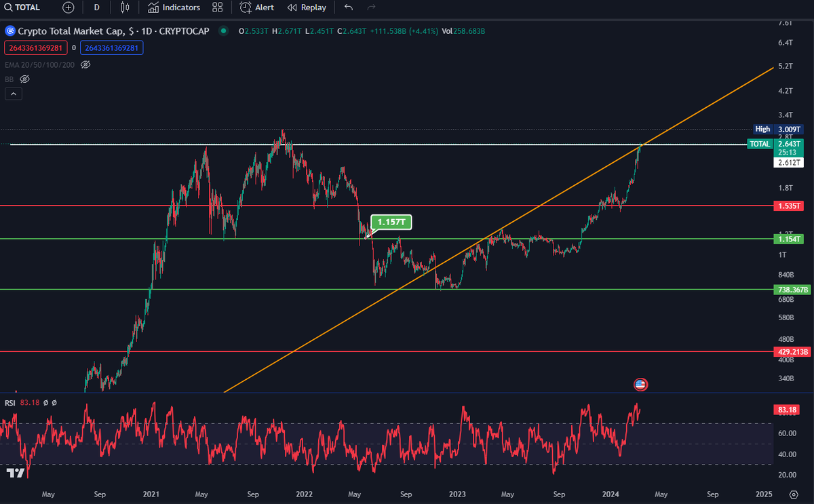The width and height of the screenshot is (814, 504).
Task: Open the candlestick chart type menu
Action: [x=124, y=7]
